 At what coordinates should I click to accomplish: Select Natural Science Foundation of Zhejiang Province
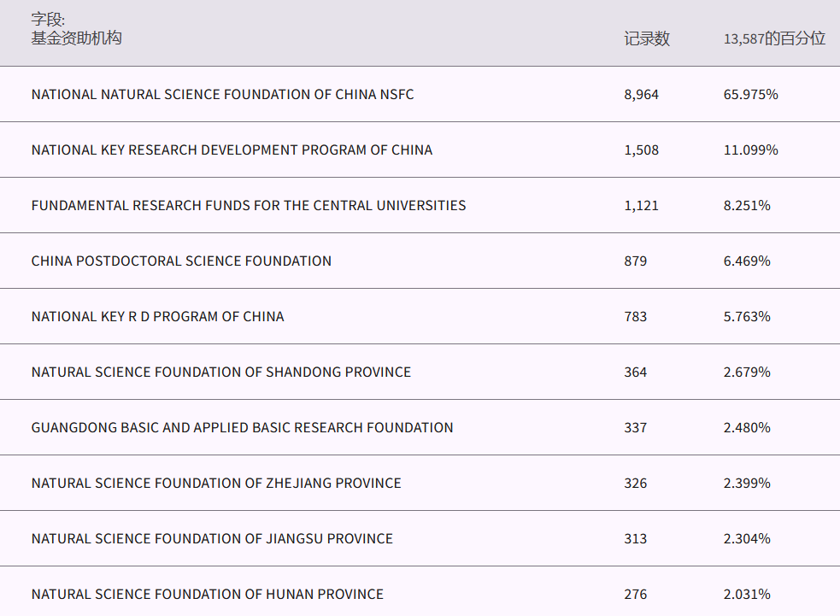216,484
